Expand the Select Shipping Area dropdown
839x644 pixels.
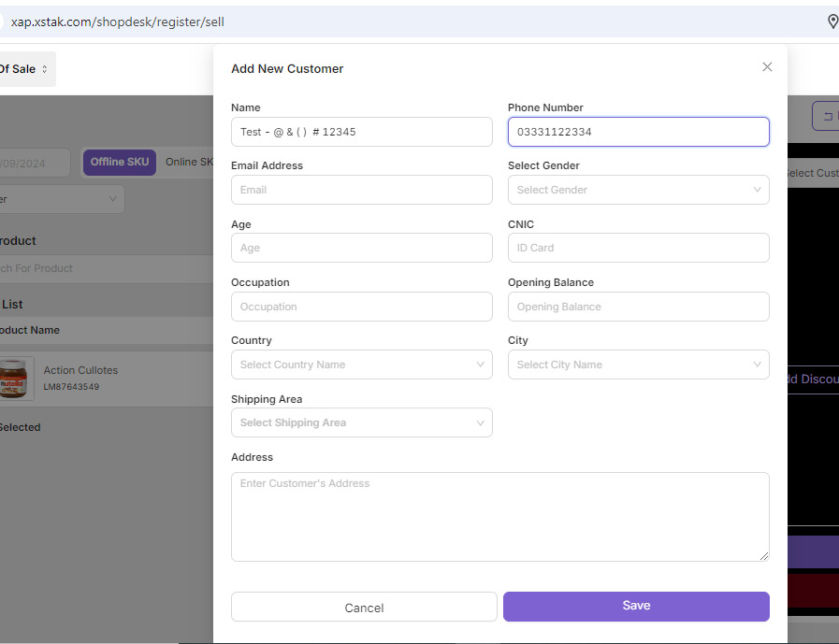361,422
